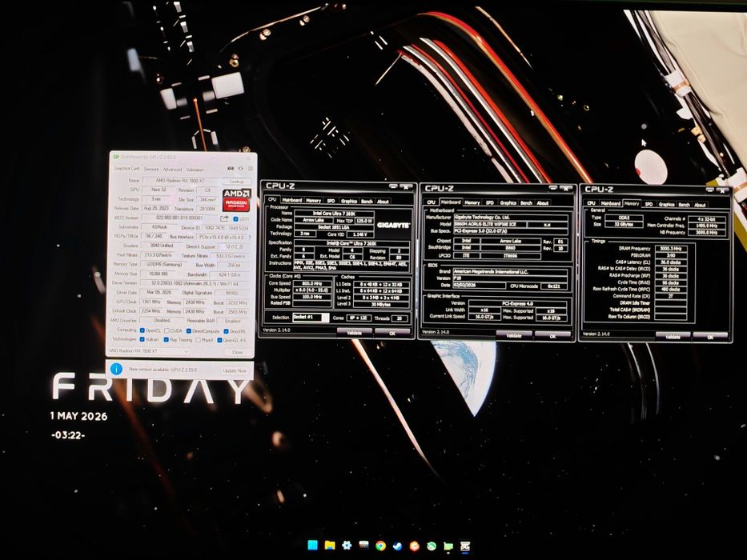Toggle the OpenCL checkbox
Viewport: 747px width, 560px height.
(x=142, y=330)
